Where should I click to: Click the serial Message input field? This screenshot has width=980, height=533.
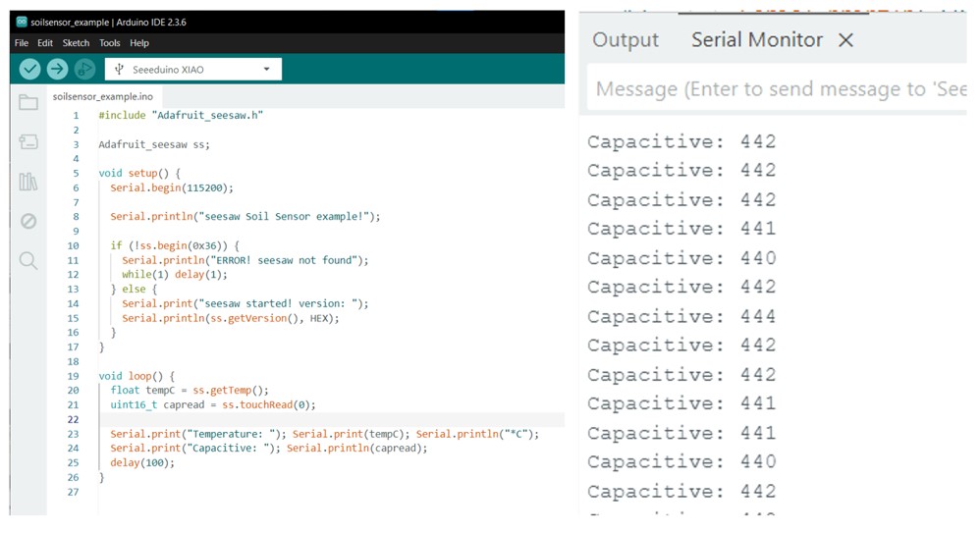point(776,89)
